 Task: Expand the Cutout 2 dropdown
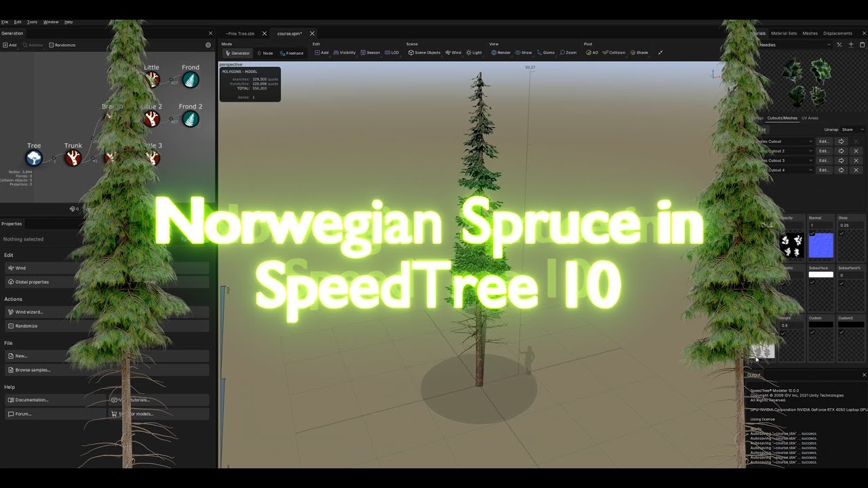click(x=785, y=151)
